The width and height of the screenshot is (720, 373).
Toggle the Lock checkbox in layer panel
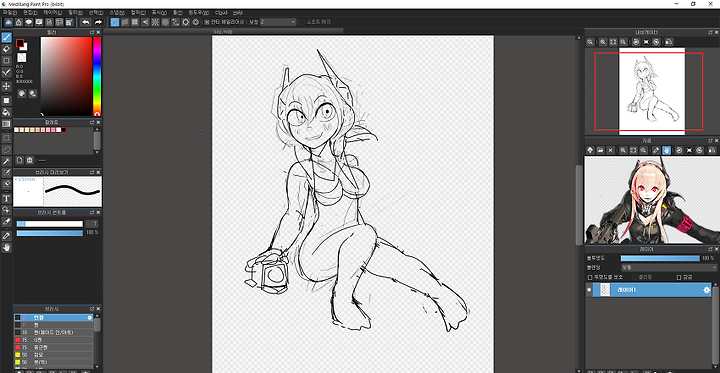679,277
